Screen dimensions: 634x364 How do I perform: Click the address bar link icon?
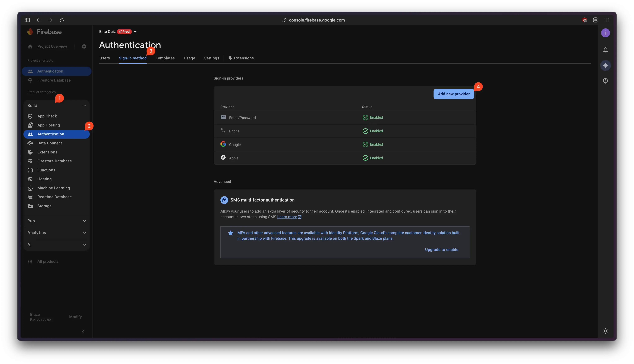click(x=284, y=20)
